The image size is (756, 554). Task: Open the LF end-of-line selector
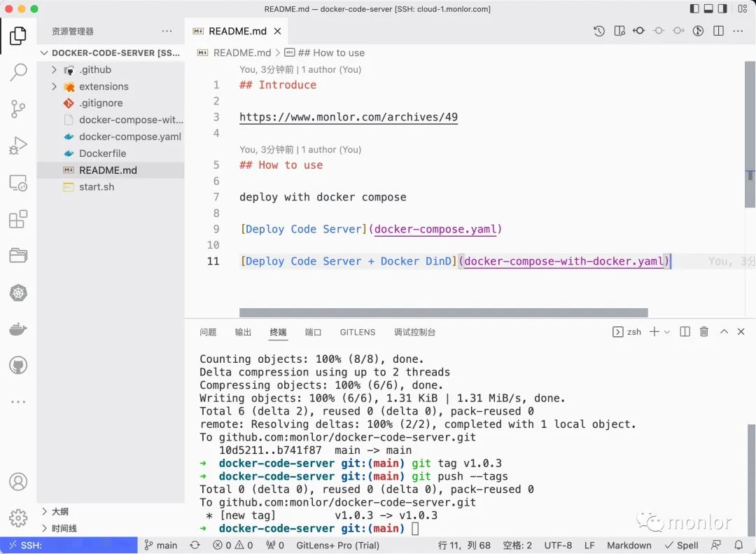coord(589,546)
